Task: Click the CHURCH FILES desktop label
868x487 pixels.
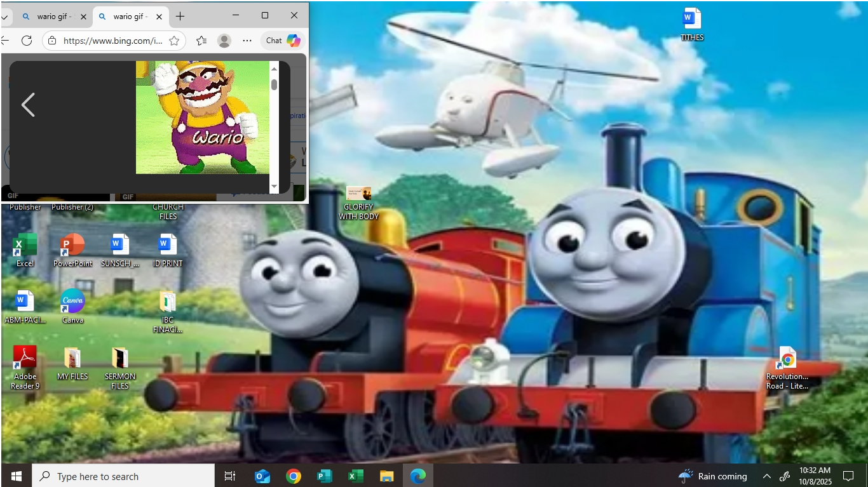Action: tap(168, 211)
